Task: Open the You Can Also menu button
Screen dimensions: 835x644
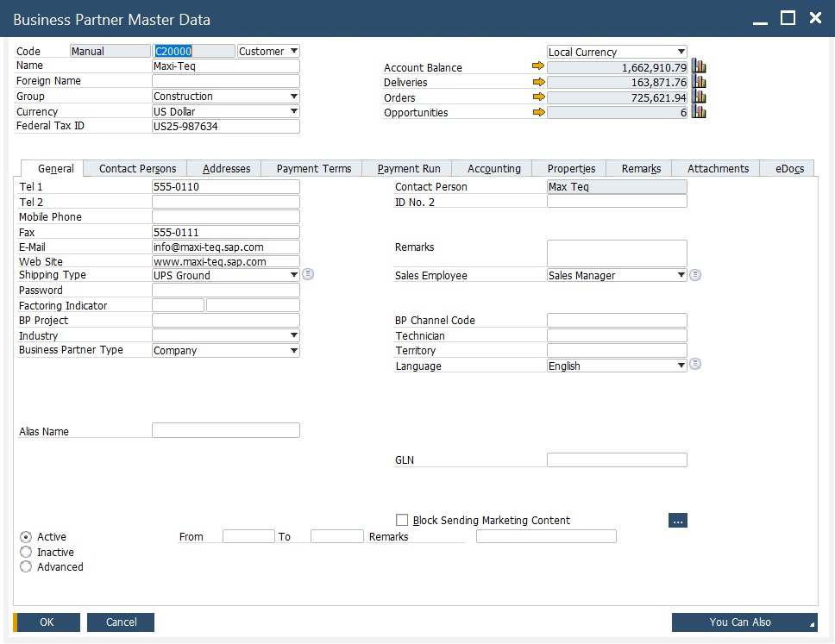Action: (744, 622)
